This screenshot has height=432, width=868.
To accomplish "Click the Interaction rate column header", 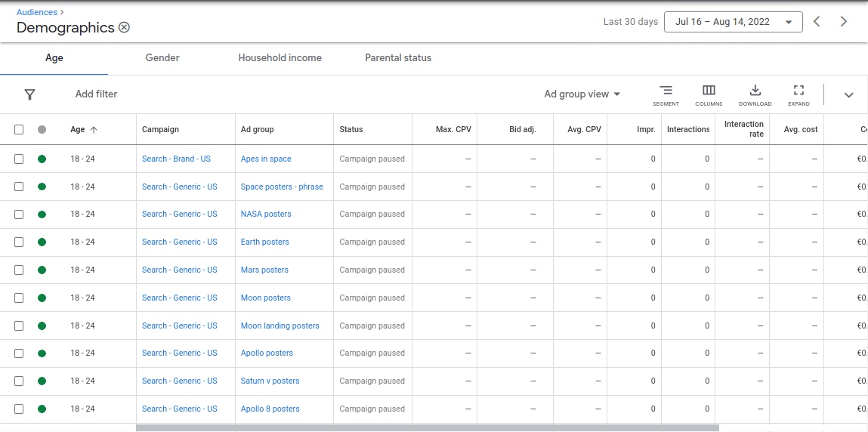I will pos(743,129).
